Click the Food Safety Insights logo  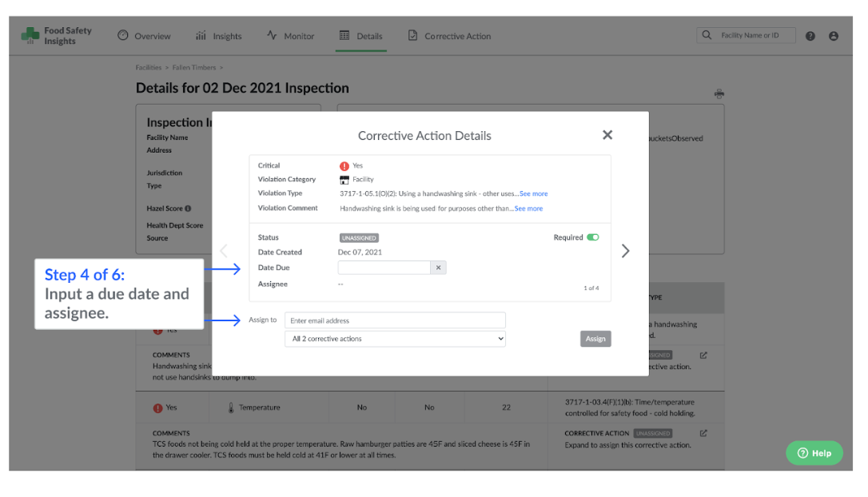[56, 36]
